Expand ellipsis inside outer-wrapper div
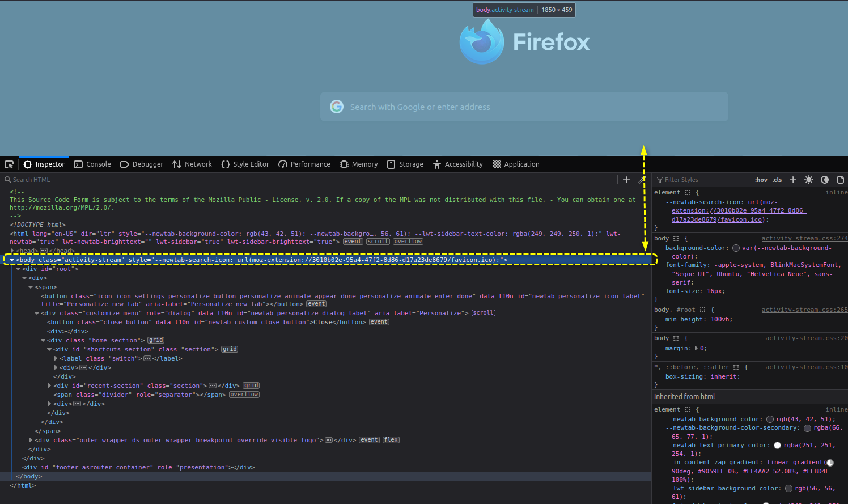 [329, 440]
